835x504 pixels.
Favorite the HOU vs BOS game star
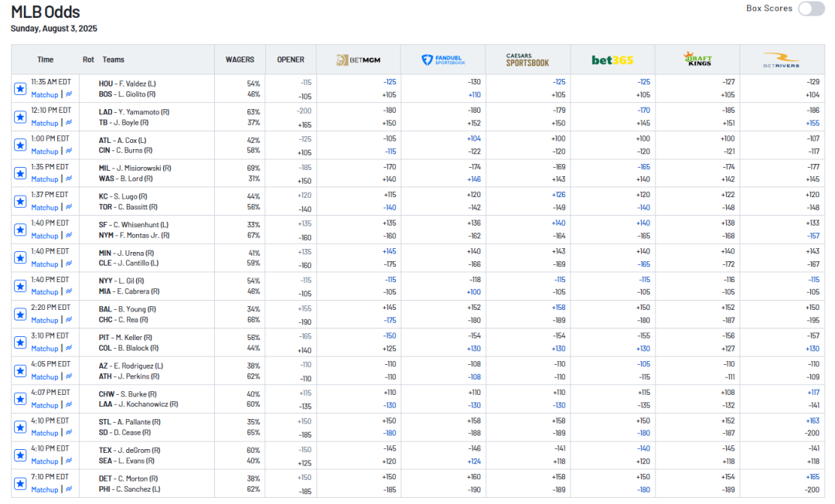point(20,89)
